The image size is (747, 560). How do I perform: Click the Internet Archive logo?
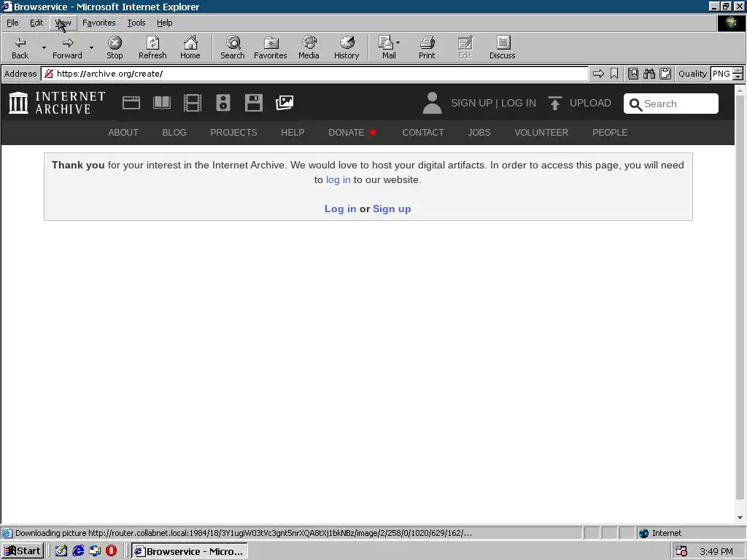tap(57, 103)
